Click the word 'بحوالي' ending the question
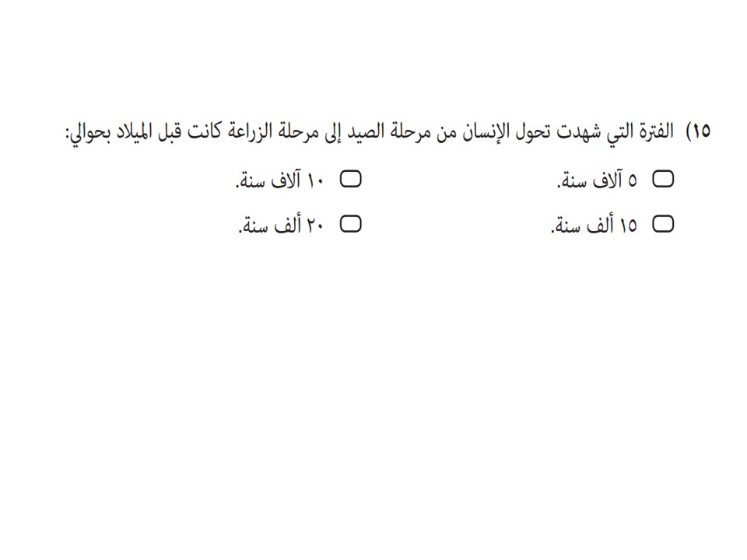 89,132
